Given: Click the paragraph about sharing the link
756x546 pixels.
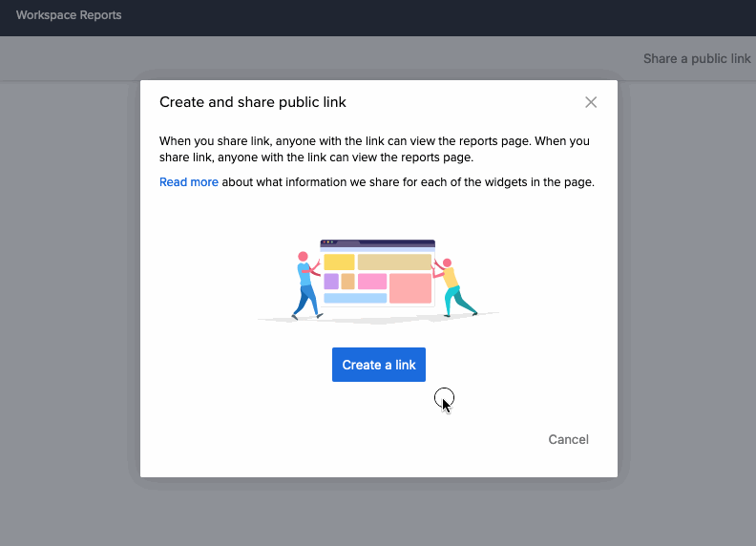Looking at the screenshot, I should (x=374, y=149).
